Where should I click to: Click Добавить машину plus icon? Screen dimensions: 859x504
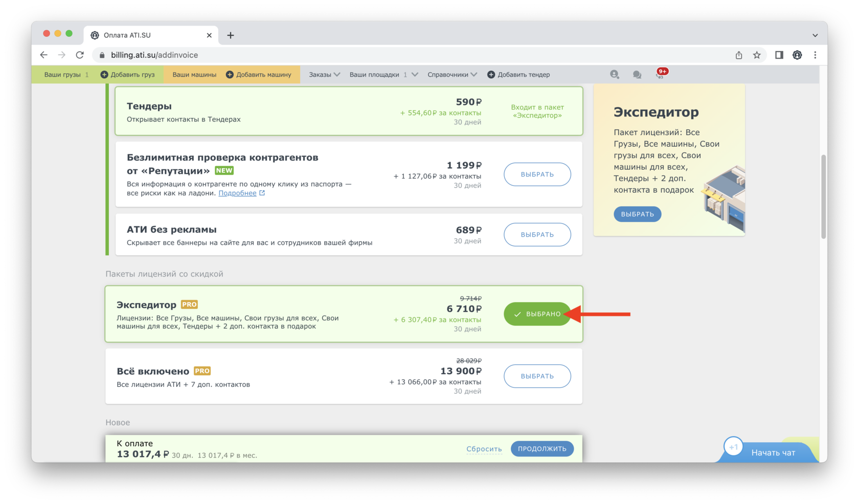point(230,75)
